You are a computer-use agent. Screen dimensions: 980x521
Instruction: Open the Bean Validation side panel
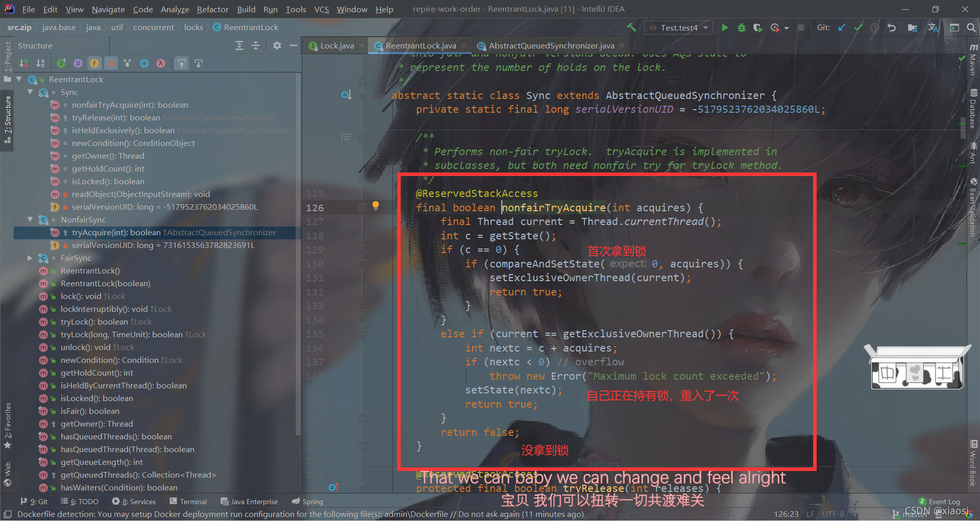[973, 208]
